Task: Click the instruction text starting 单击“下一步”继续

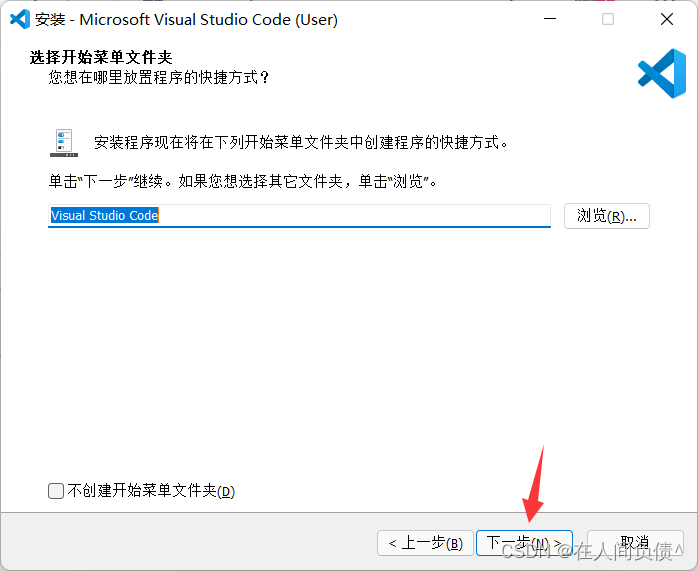Action: (243, 182)
